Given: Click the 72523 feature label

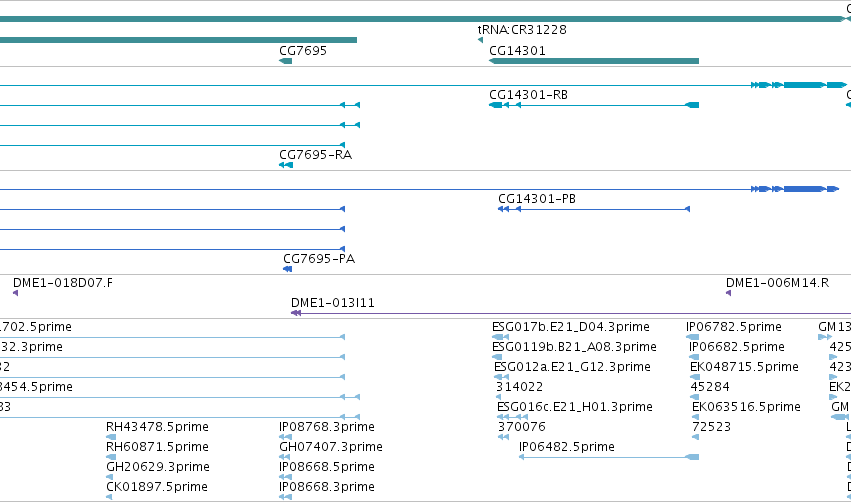Looking at the screenshot, I should 712,427.
